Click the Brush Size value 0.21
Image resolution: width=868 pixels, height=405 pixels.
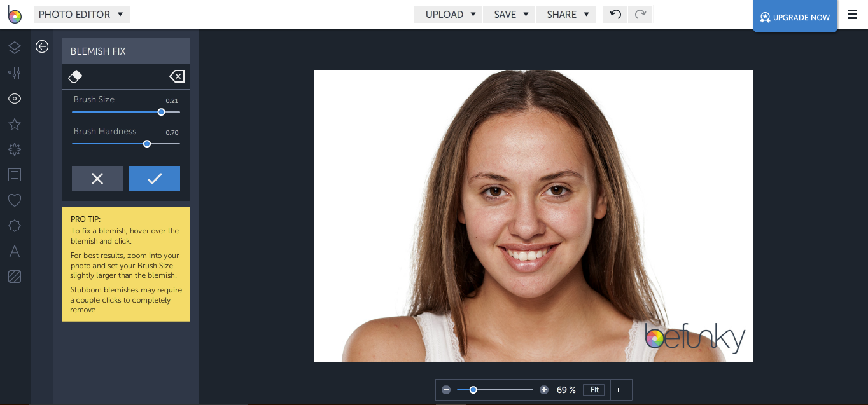(172, 101)
